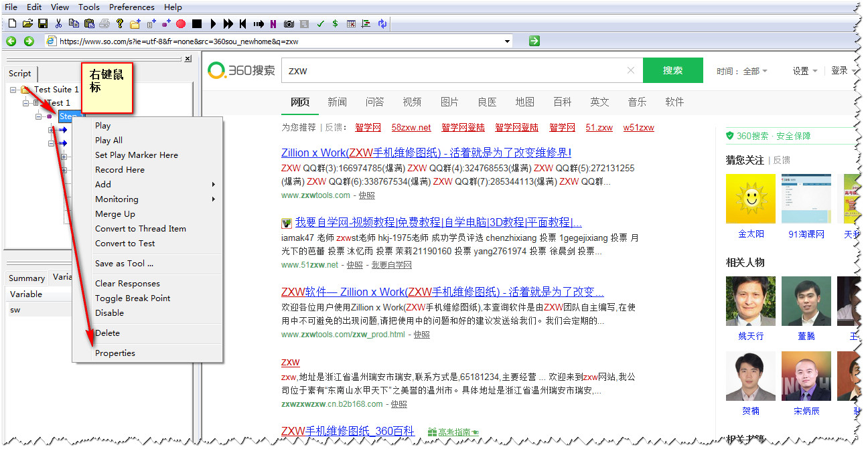This screenshot has height=451, width=868.
Task: Create a new script with the blank page icon
Action: [x=12, y=23]
